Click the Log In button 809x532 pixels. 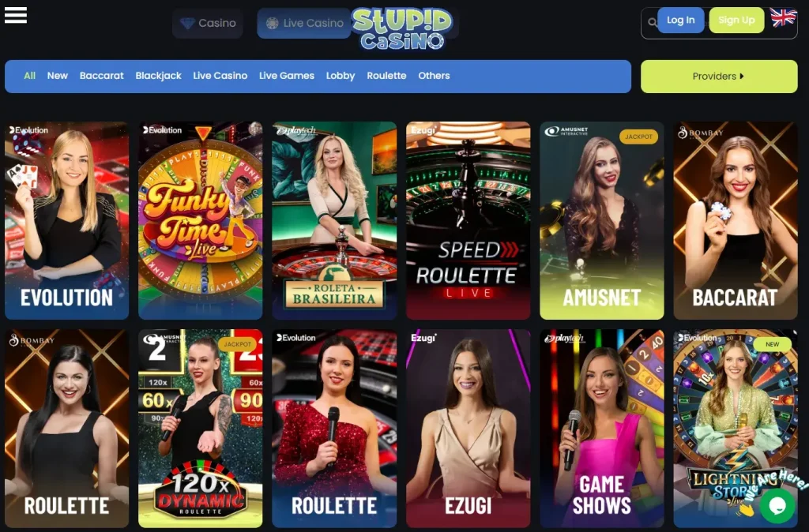pos(680,20)
